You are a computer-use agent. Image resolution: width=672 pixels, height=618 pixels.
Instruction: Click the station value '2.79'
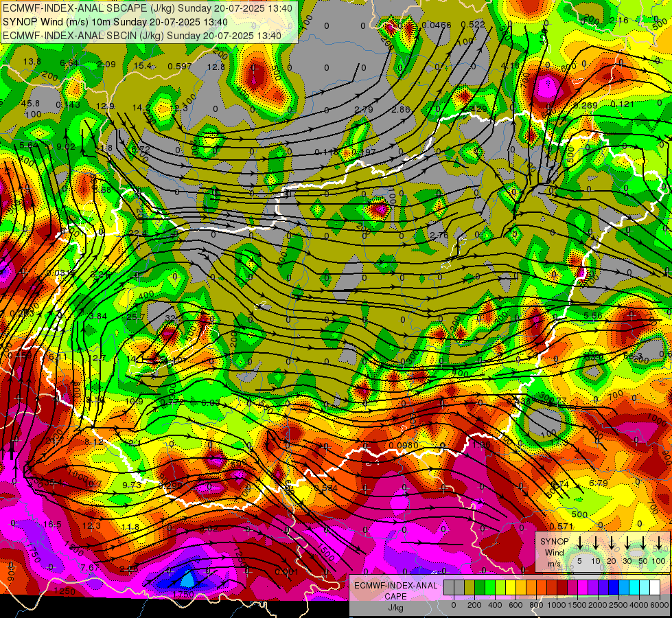[x=364, y=110]
